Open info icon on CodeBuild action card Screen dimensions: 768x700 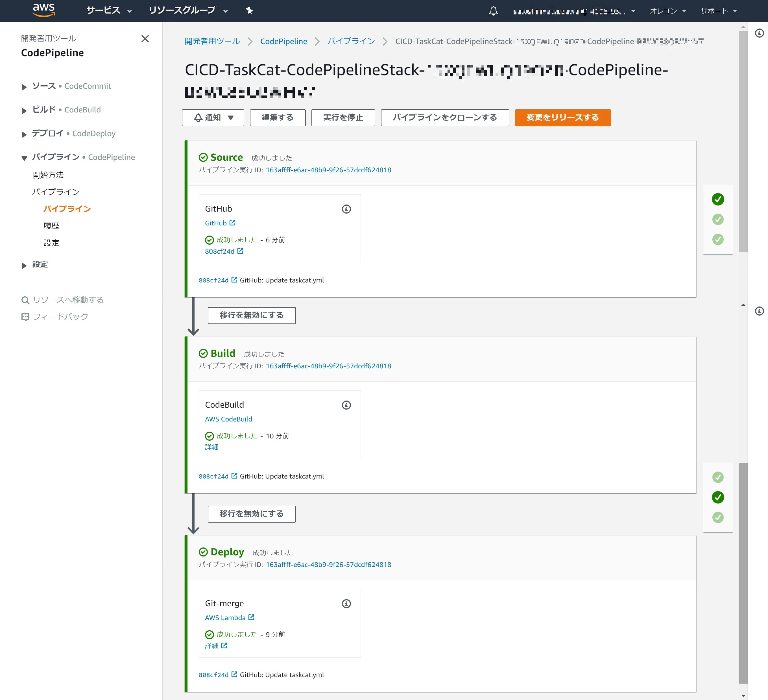[346, 405]
